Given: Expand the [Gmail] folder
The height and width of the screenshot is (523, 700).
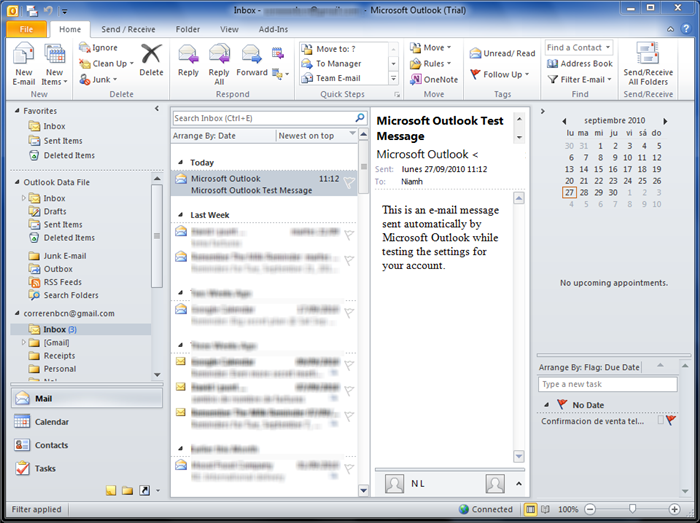Looking at the screenshot, I should point(24,342).
